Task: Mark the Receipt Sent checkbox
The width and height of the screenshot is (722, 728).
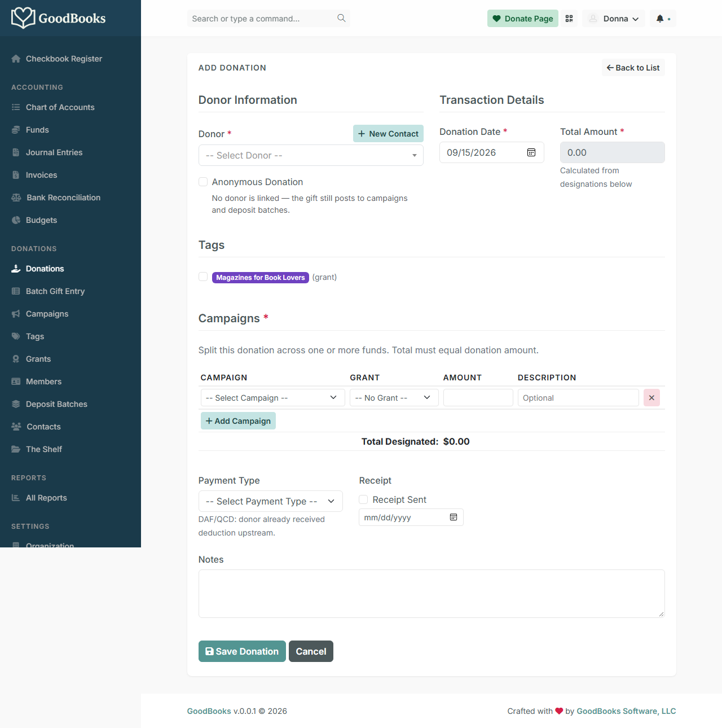Action: pos(363,499)
